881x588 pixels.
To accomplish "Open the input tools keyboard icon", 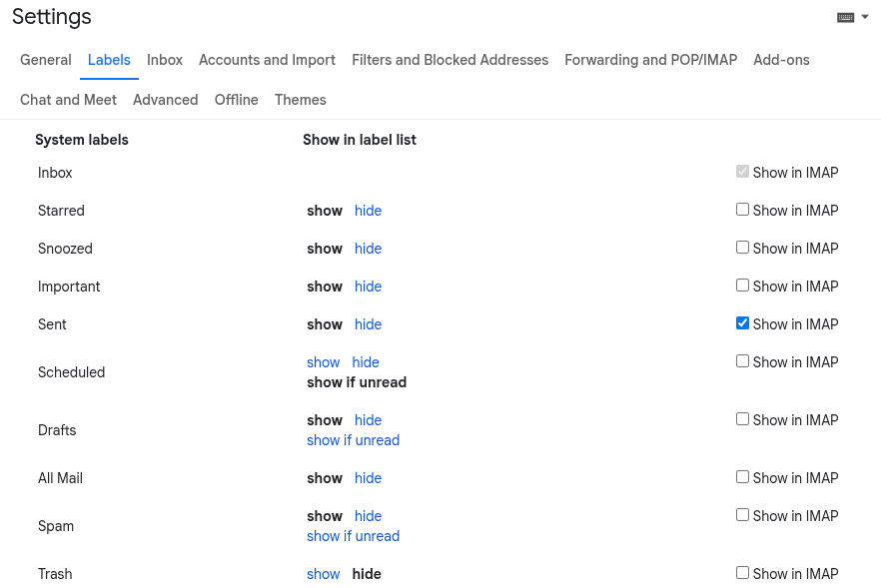I will click(844, 16).
